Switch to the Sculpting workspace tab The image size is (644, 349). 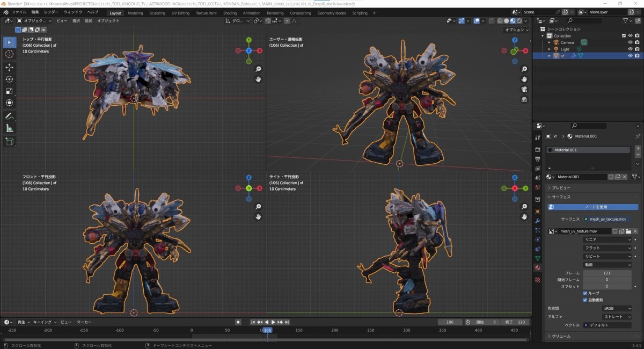[x=157, y=13]
